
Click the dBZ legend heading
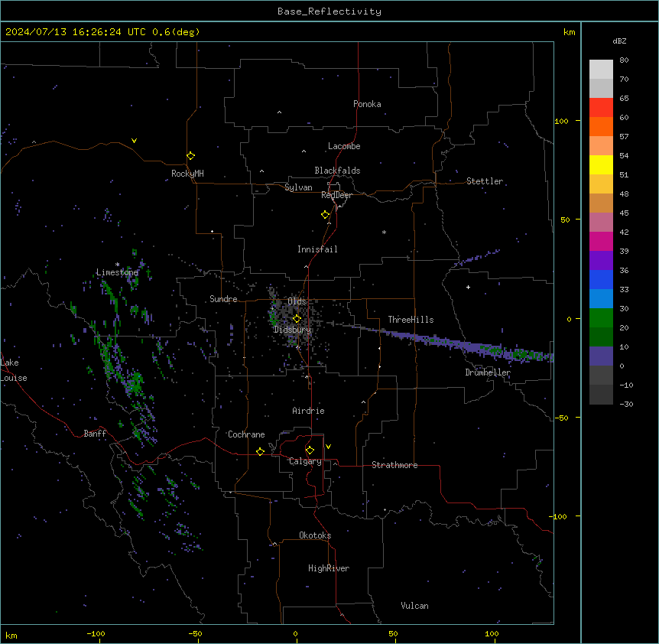[x=619, y=41]
